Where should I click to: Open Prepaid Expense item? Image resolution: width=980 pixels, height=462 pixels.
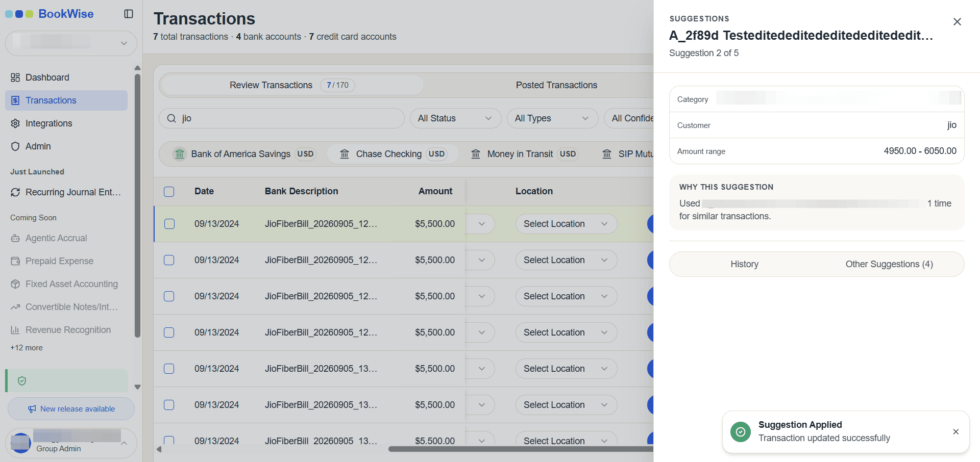point(66,261)
